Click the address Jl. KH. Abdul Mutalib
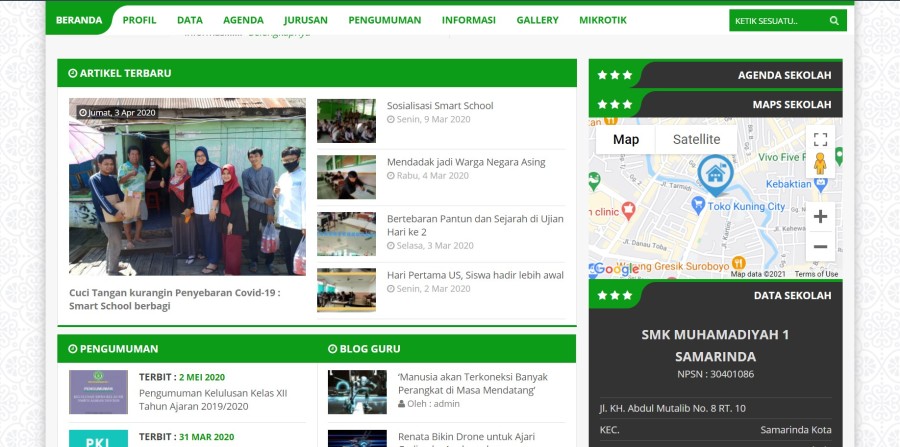Screen dimensions: 900x447 (x=672, y=409)
